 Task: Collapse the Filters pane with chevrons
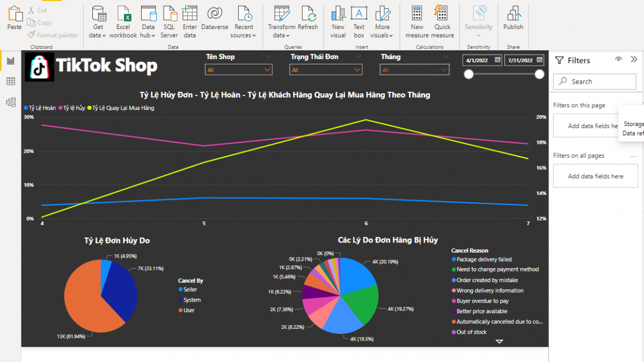(634, 60)
